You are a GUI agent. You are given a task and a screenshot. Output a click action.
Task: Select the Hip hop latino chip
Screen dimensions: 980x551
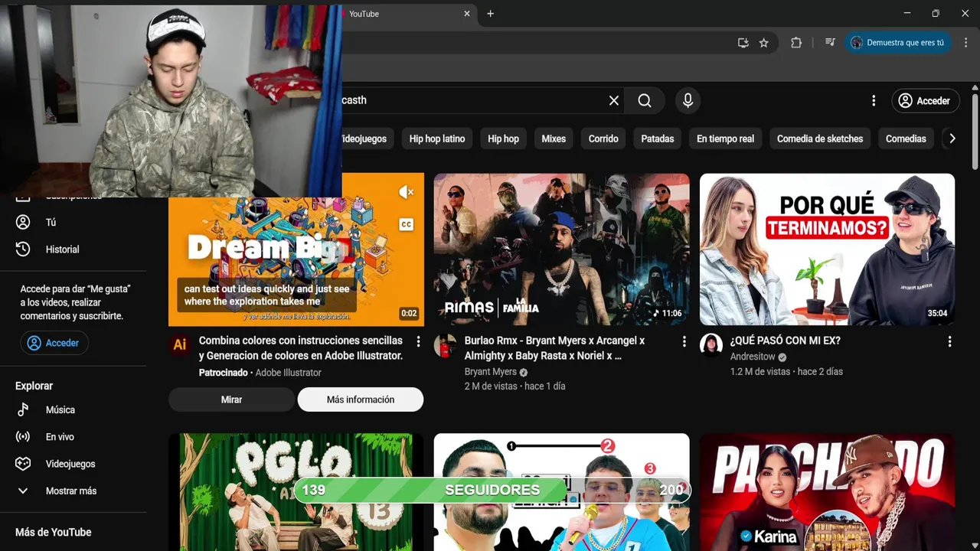click(x=437, y=139)
